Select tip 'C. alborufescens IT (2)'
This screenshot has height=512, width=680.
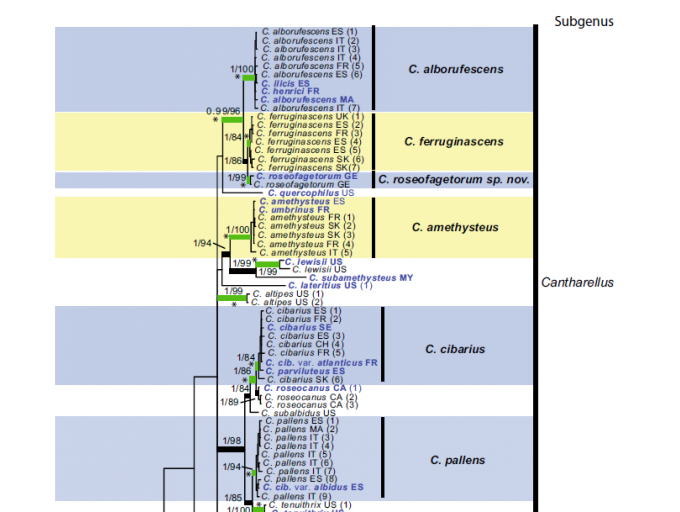(311, 41)
